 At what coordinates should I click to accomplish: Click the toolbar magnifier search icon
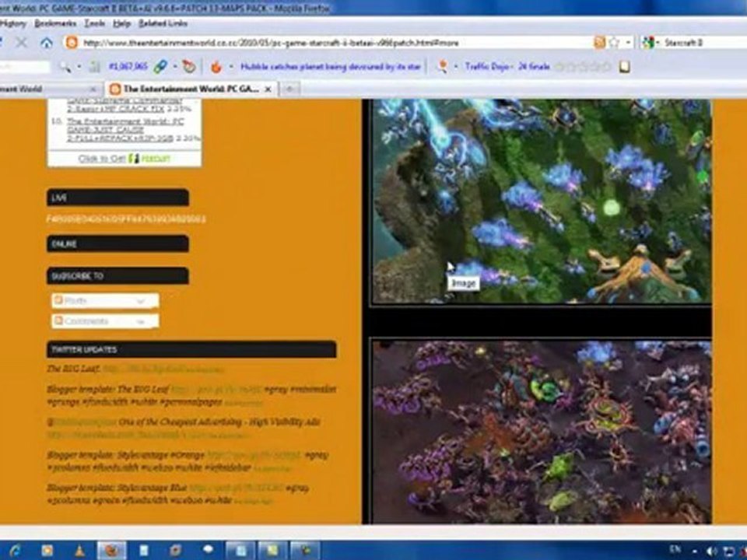pos(65,67)
